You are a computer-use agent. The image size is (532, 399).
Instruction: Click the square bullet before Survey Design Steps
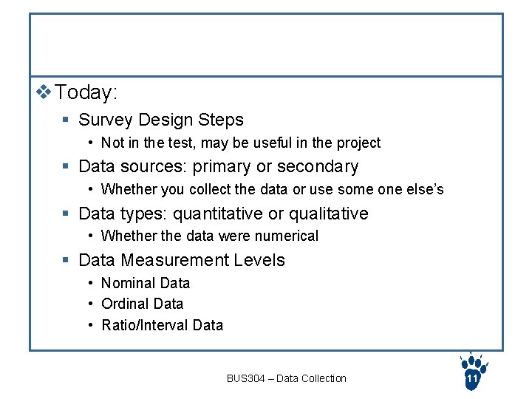click(x=66, y=120)
